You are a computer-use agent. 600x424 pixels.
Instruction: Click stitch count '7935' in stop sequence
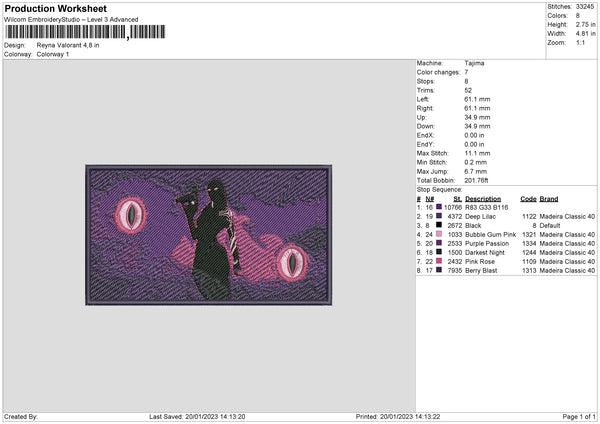pos(455,271)
